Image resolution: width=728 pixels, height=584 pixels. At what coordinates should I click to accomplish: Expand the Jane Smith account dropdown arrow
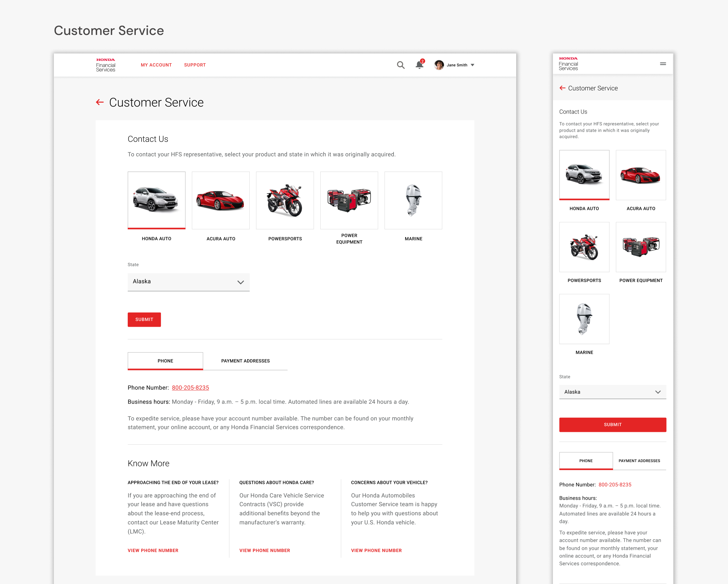(472, 65)
